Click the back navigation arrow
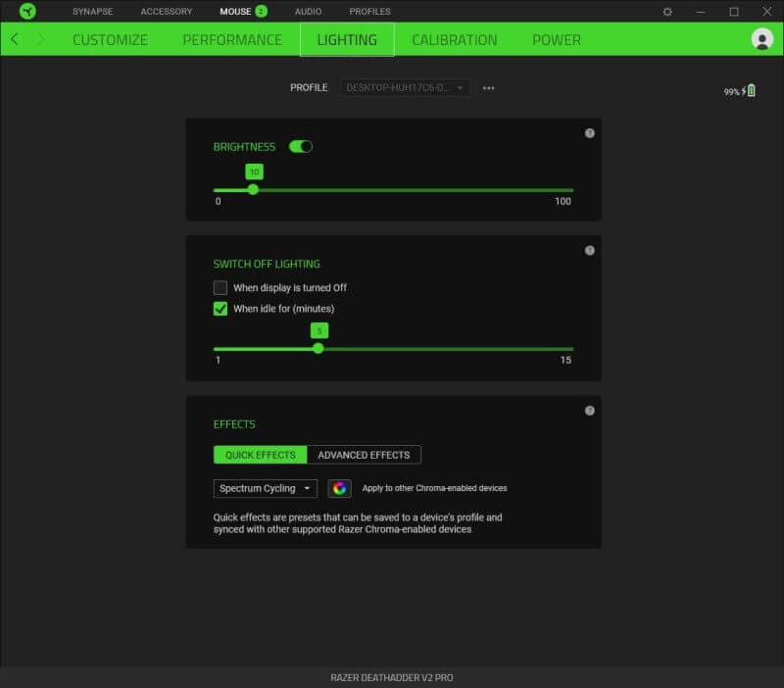This screenshot has height=688, width=784. point(15,39)
